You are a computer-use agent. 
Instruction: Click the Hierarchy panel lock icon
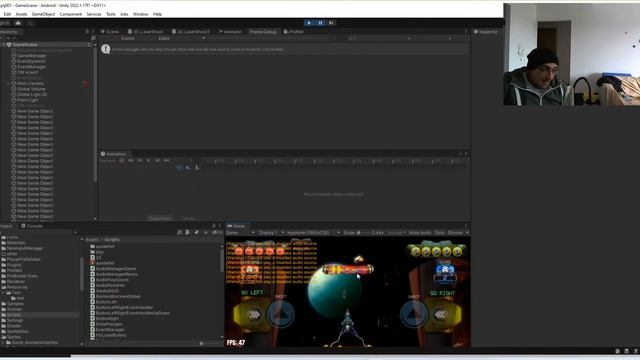(x=87, y=31)
